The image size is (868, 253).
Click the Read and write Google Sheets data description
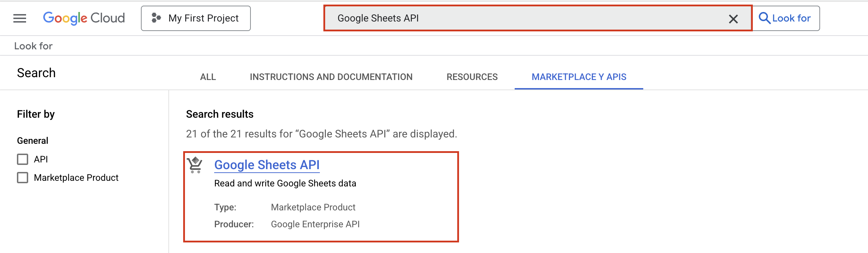tap(285, 183)
